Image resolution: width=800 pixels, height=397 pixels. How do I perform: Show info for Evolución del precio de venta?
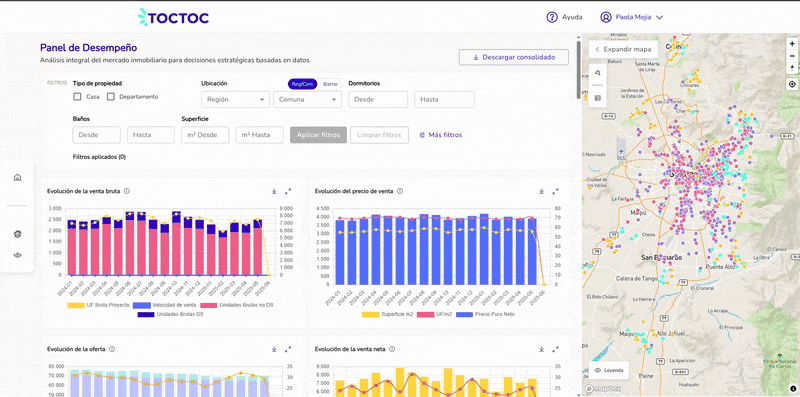(400, 191)
